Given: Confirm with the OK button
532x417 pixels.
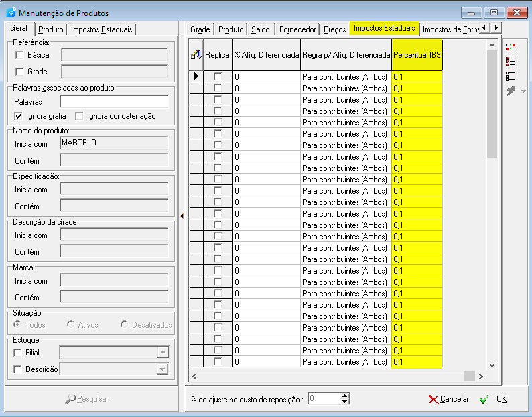Looking at the screenshot, I should [494, 399].
